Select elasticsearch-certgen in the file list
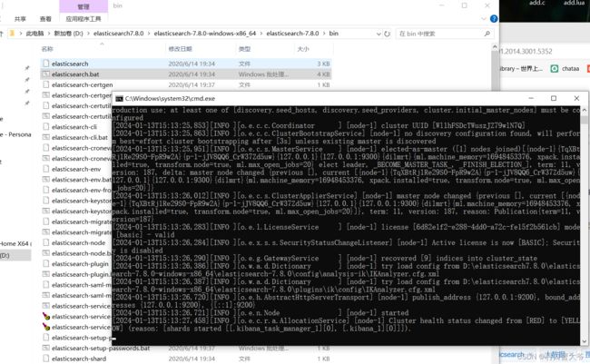This screenshot has height=364, width=590. click(82, 84)
